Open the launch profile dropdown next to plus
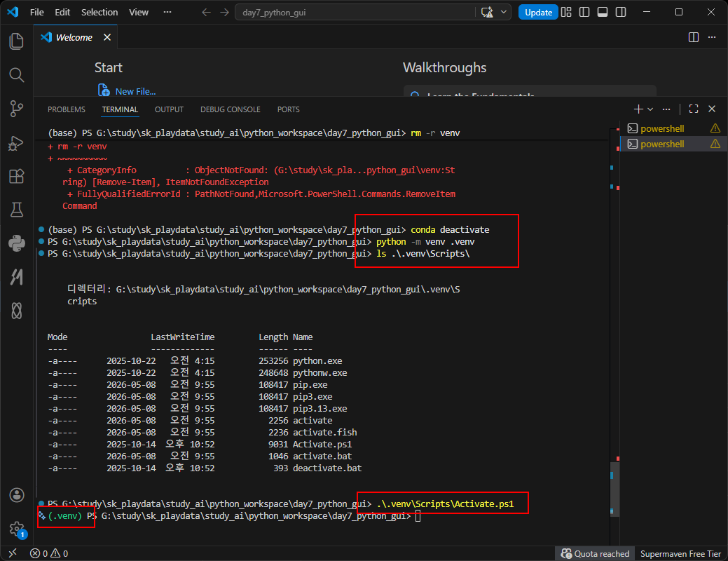 tap(650, 109)
